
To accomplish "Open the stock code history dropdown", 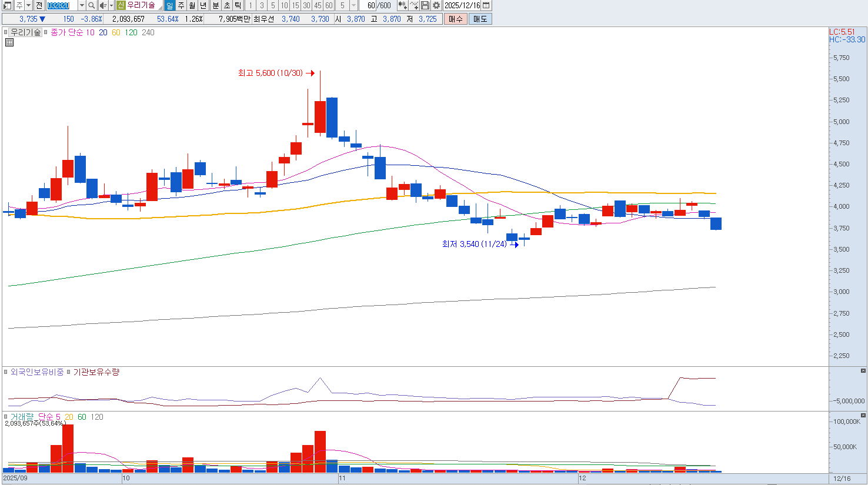I will 82,5.
